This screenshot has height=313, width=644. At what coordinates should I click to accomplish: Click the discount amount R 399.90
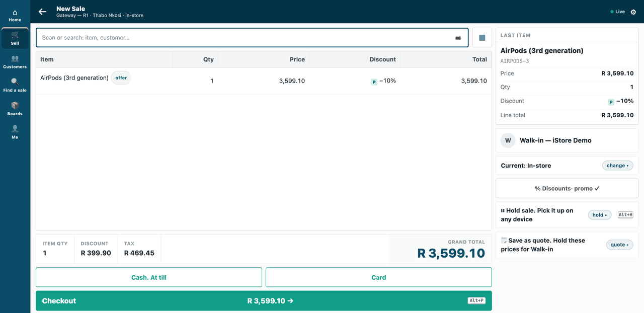pos(96,253)
